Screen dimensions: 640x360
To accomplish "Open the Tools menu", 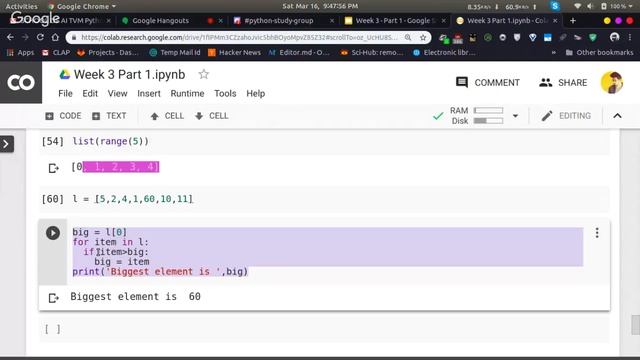I will click(225, 93).
